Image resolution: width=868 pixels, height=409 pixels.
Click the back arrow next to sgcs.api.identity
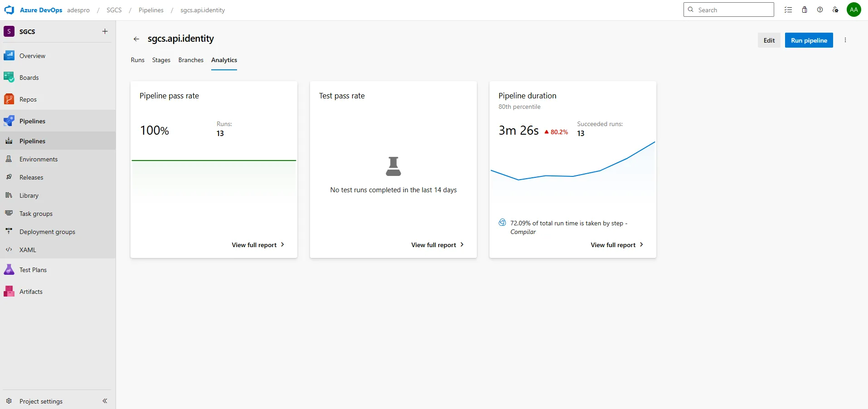136,39
